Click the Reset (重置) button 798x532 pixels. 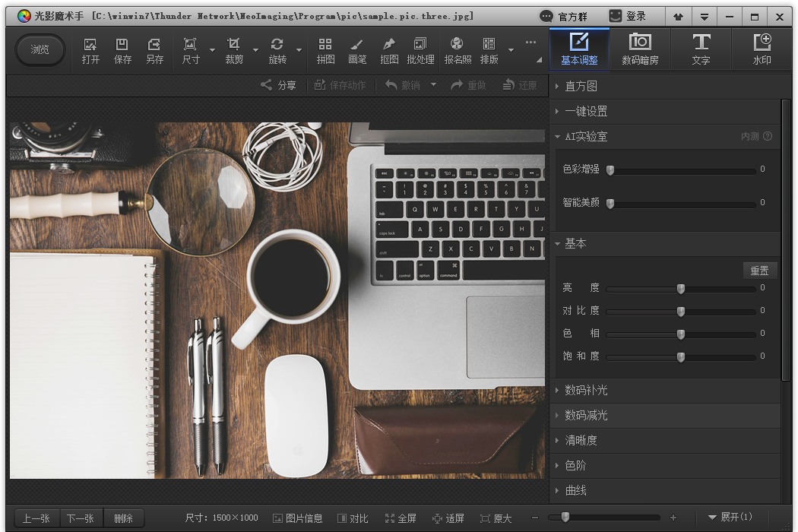[x=759, y=271]
